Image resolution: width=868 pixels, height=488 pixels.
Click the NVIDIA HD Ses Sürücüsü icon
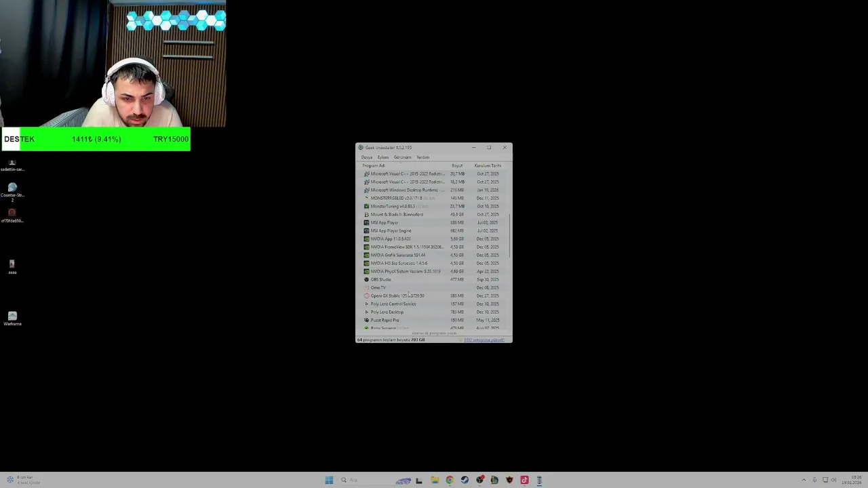point(367,263)
